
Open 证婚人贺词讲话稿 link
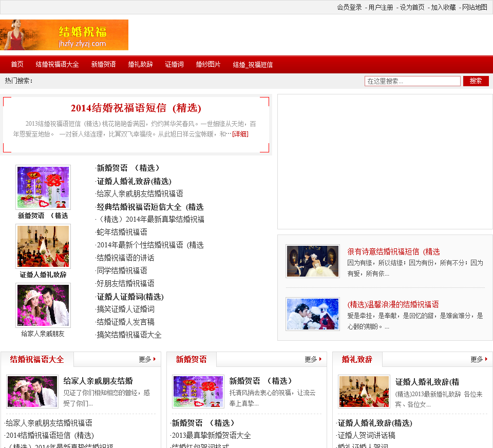[367, 436]
